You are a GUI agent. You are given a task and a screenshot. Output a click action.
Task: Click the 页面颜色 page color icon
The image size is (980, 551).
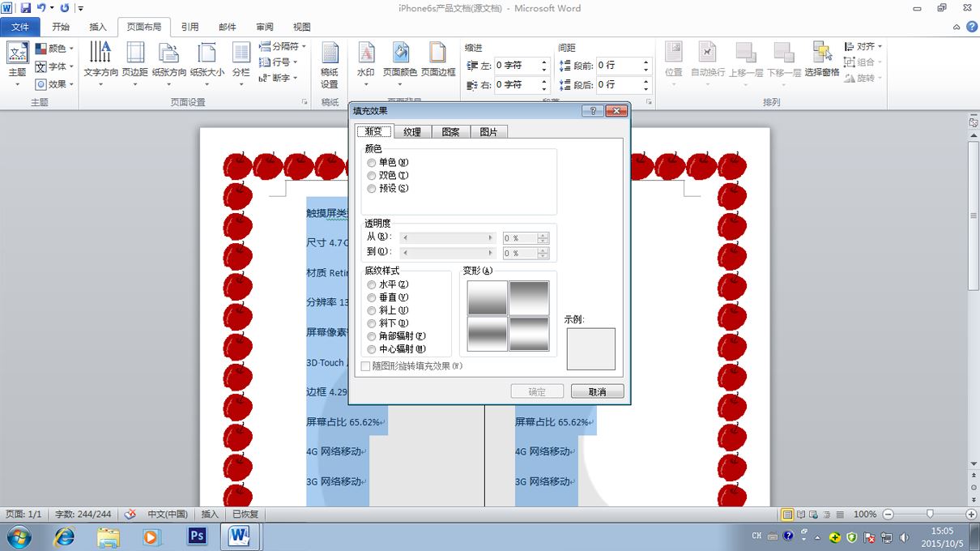[400, 53]
